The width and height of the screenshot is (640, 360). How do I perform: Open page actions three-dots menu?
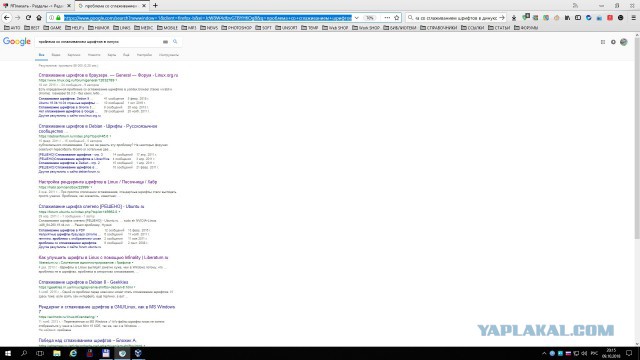pyautogui.click(x=387, y=18)
